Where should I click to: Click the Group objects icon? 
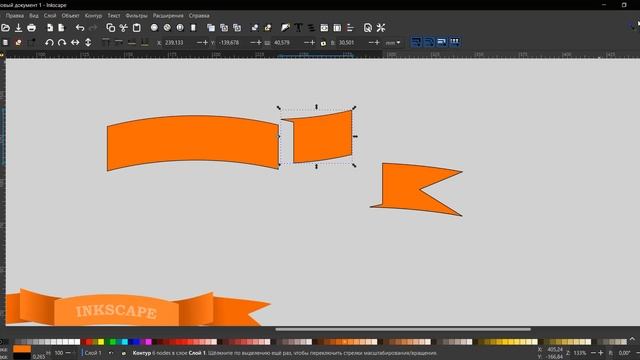(255, 28)
